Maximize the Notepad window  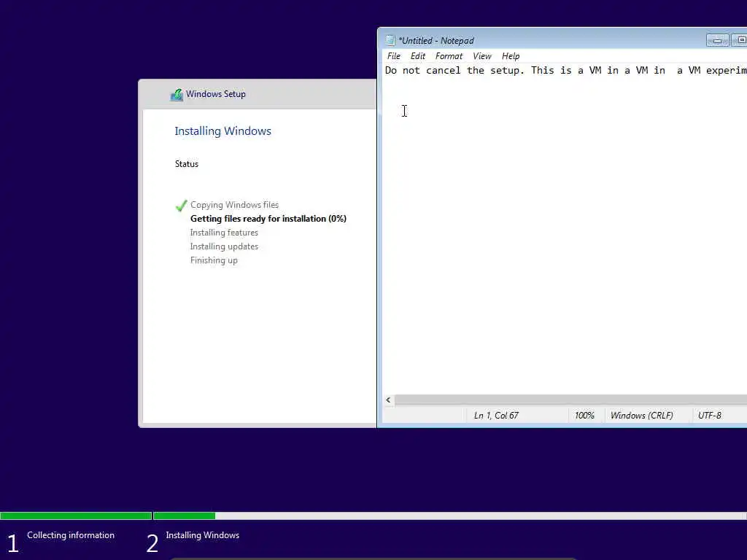739,41
